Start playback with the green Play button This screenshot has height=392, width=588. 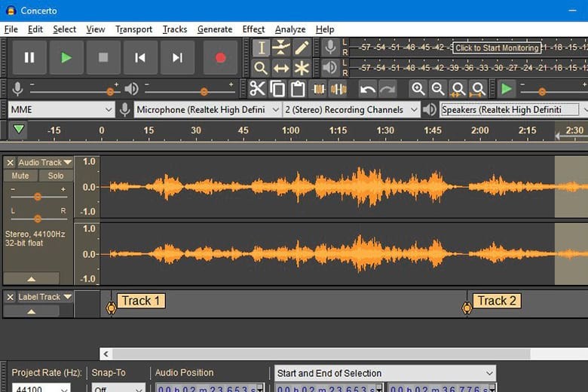66,57
